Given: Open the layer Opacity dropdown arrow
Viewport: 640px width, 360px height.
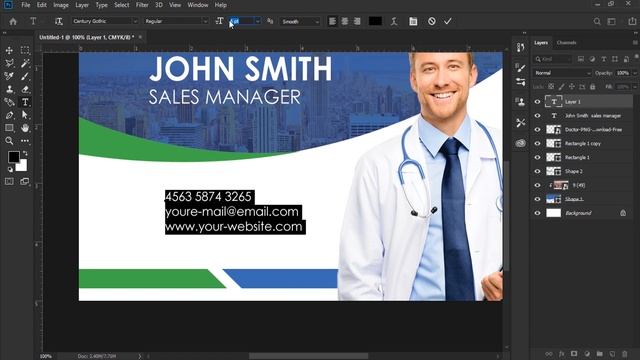Looking at the screenshot, I should 634,73.
